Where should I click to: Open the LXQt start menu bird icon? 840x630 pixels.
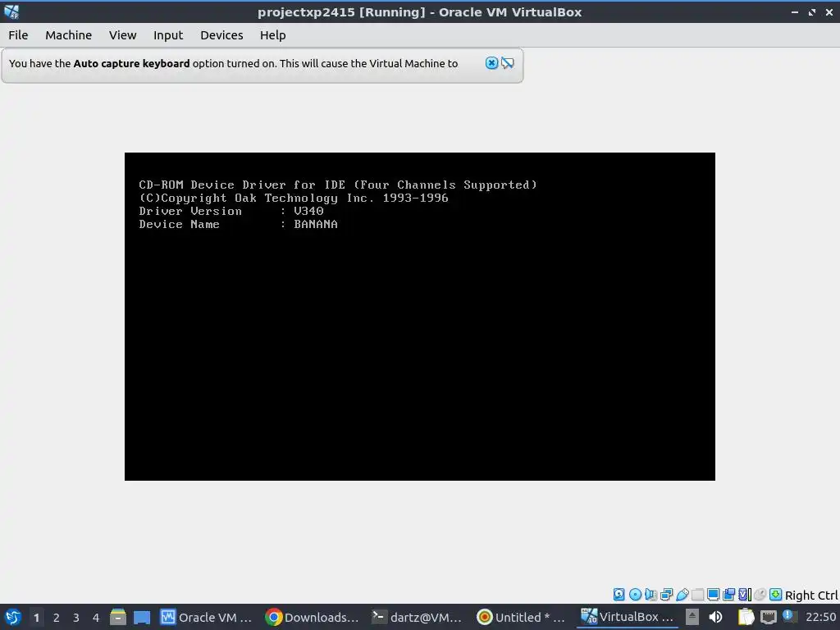(x=12, y=617)
